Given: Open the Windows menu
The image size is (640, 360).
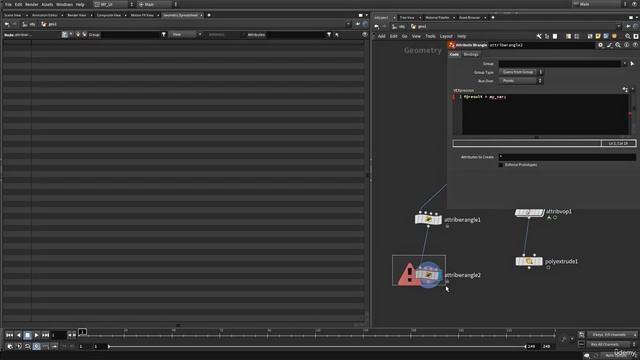Looking at the screenshot, I should [64, 4].
